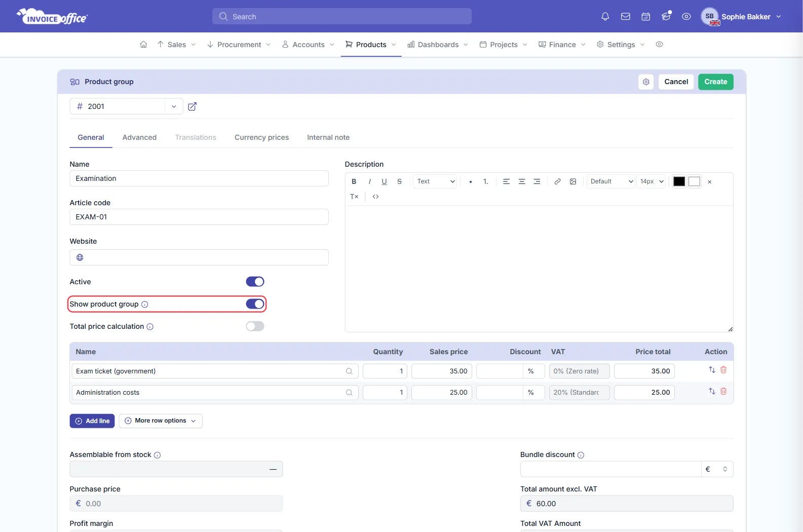The height and width of the screenshot is (532, 803).
Task: Insert a link in description editor
Action: pos(557,181)
